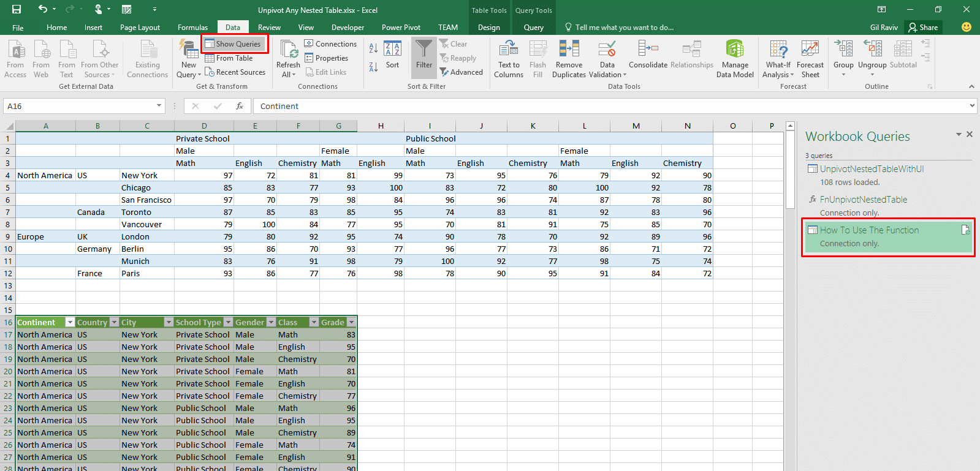Click the Flash Fill icon

click(x=537, y=49)
